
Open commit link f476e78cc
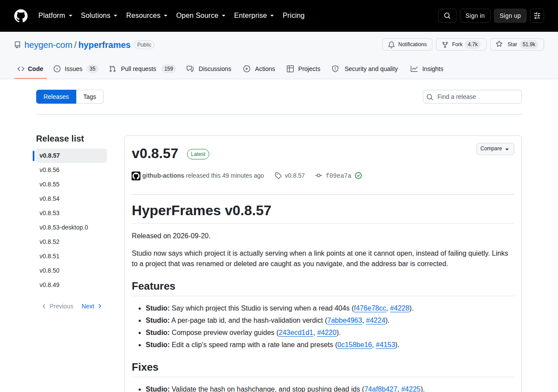370,308
